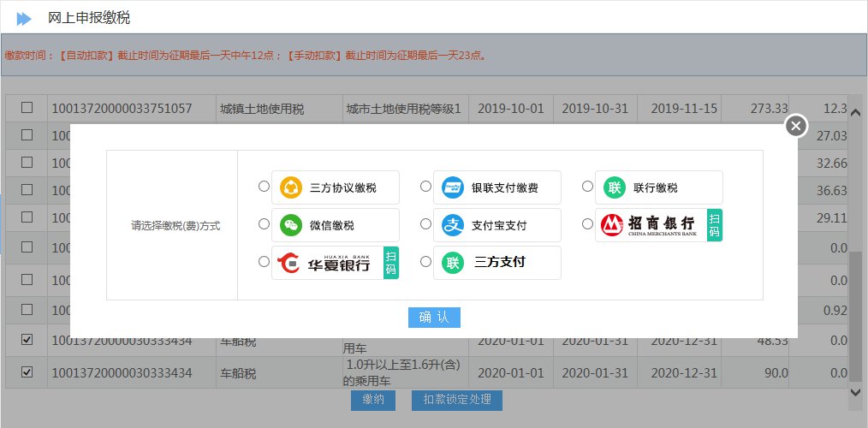
Task: Click the green 联 icon beside 联行缴税
Action: pyautogui.click(x=615, y=187)
